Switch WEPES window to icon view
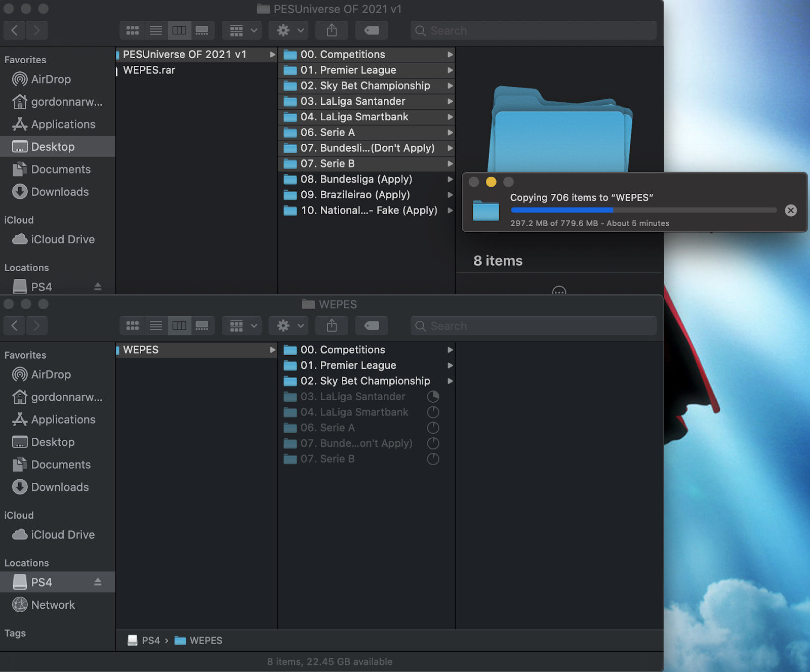This screenshot has width=810, height=672. [x=132, y=326]
